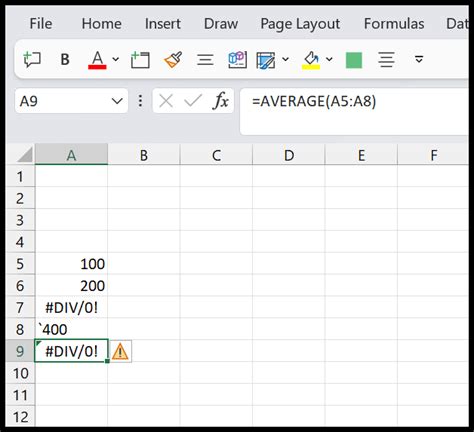Click the insert note icon
The width and height of the screenshot is (474, 432).
coord(140,60)
